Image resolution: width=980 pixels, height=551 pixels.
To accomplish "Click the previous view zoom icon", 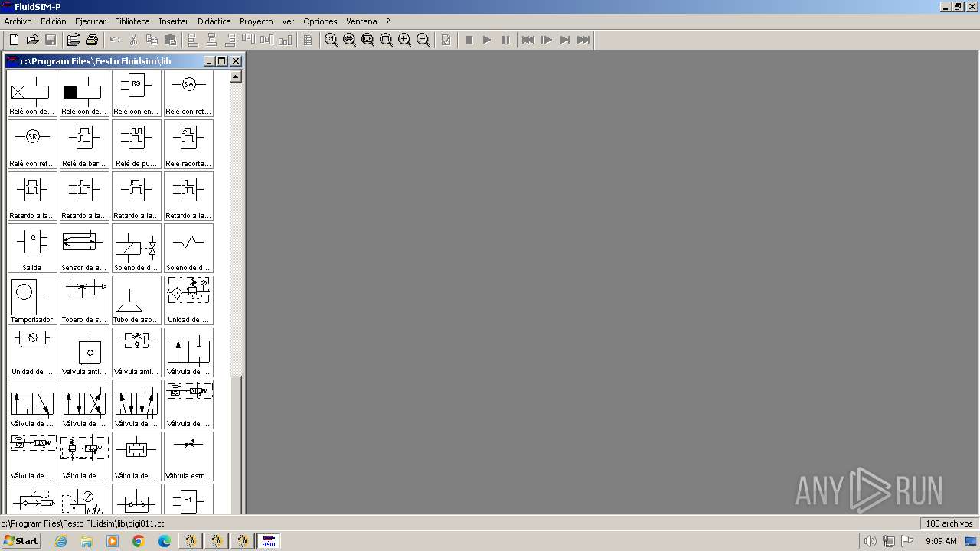I will pos(349,40).
